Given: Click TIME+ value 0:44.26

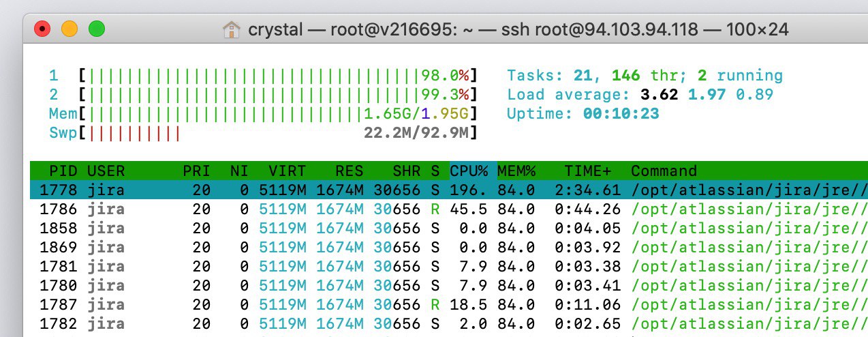Looking at the screenshot, I should pos(588,209).
